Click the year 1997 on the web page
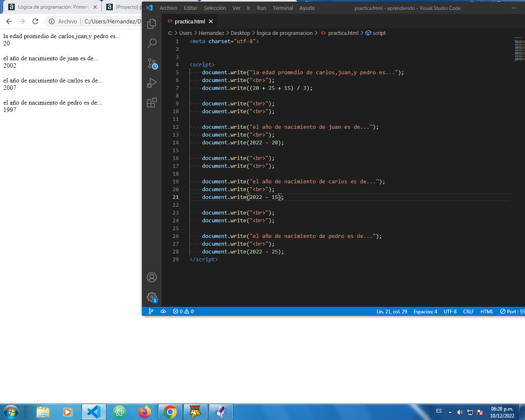 point(10,110)
